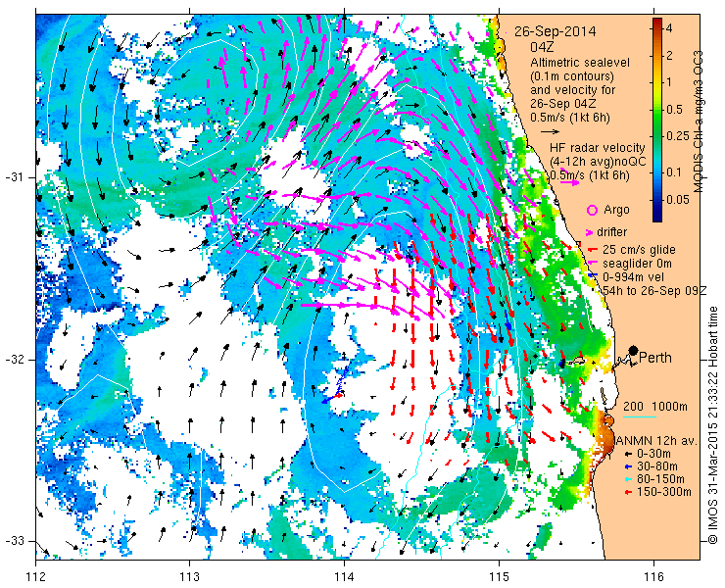Click the longitude axis label '115'

pos(499,577)
